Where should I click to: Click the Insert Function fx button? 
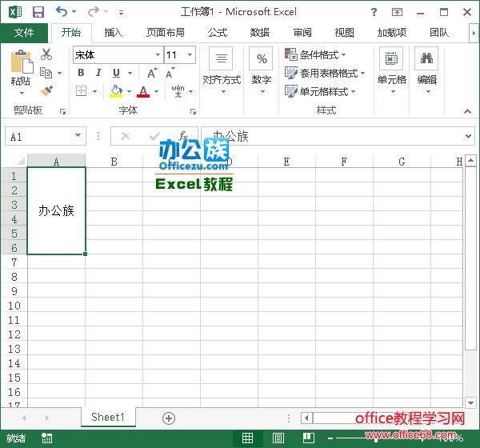tap(183, 136)
